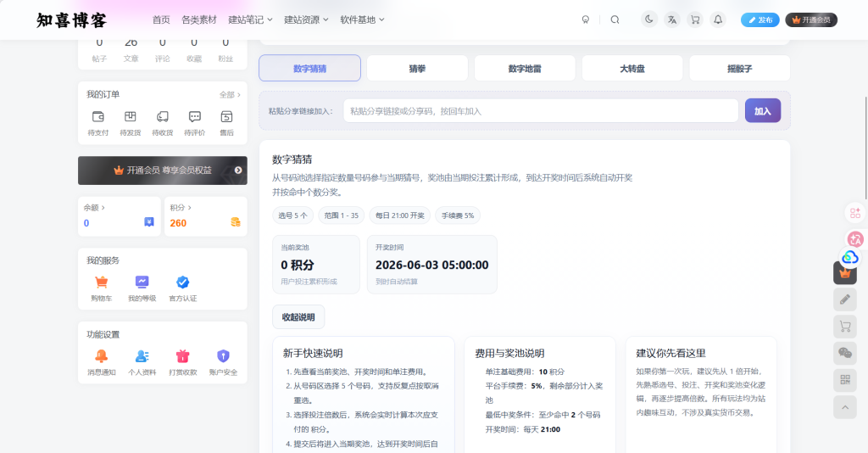This screenshot has width=868, height=453.
Task: Click the 收藏 count label
Action: (x=194, y=59)
